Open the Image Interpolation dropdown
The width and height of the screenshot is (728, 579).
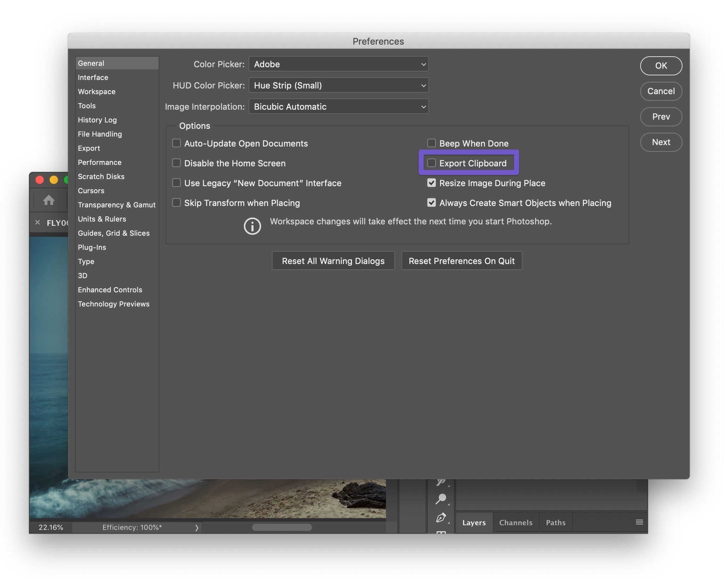[x=338, y=107]
